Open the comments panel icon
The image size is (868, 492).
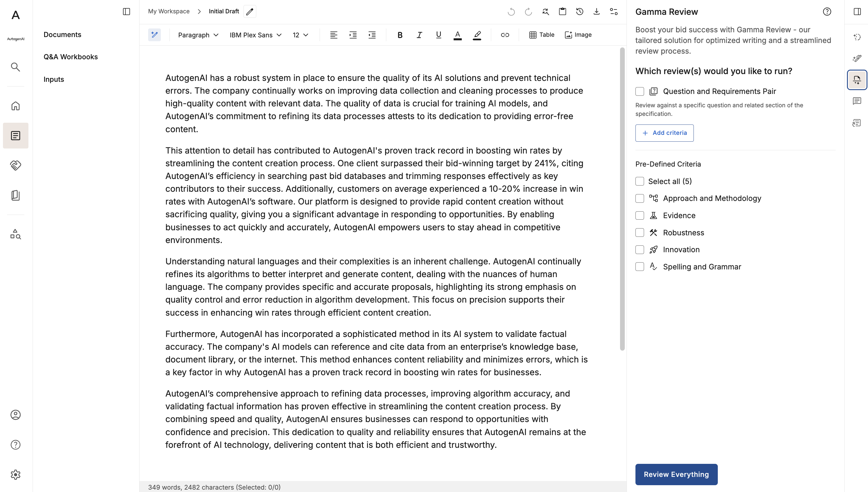click(x=857, y=101)
